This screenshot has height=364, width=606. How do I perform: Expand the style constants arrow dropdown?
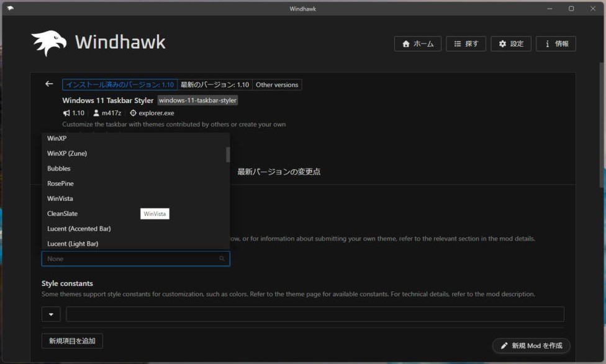51,314
